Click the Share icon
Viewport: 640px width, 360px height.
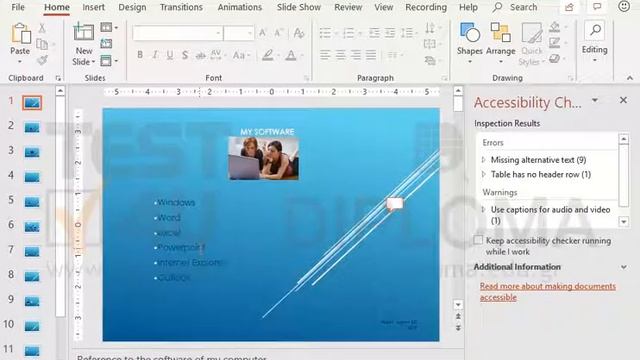click(569, 7)
